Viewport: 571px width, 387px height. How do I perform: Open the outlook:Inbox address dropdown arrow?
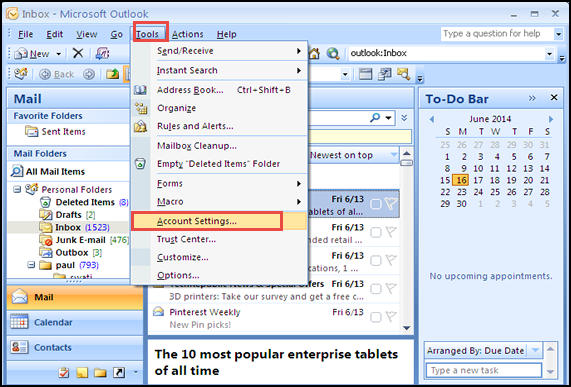[x=550, y=54]
